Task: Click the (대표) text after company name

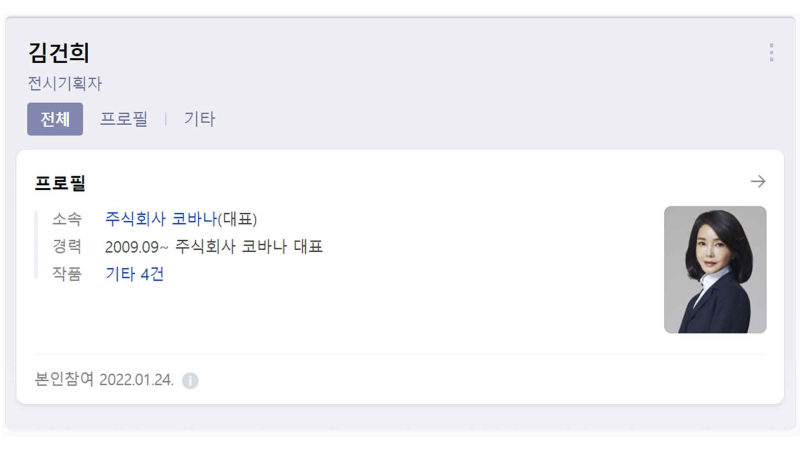Action: 237,219
